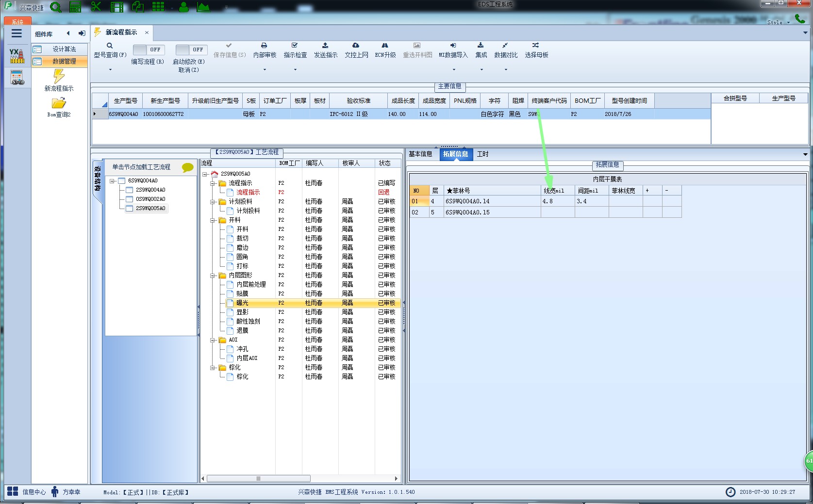813x504 pixels.
Task: Open the 数据管理 menu item
Action: (60, 61)
